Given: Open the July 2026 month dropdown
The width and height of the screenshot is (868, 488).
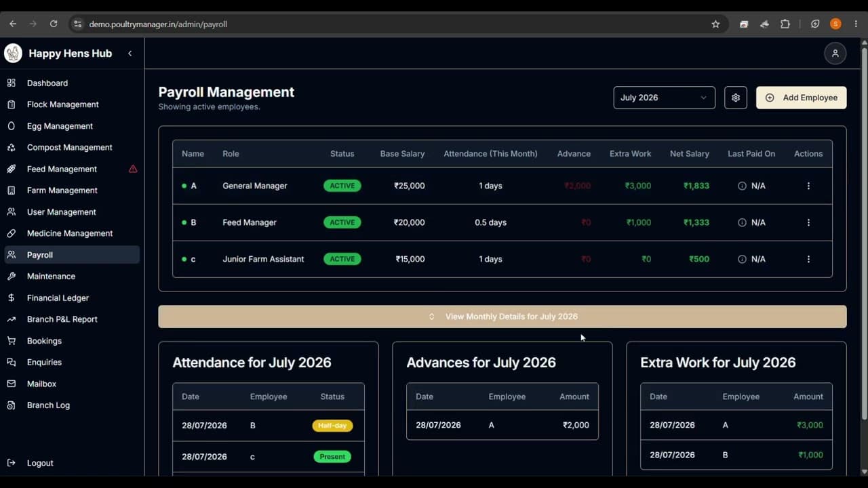Looking at the screenshot, I should 664,98.
